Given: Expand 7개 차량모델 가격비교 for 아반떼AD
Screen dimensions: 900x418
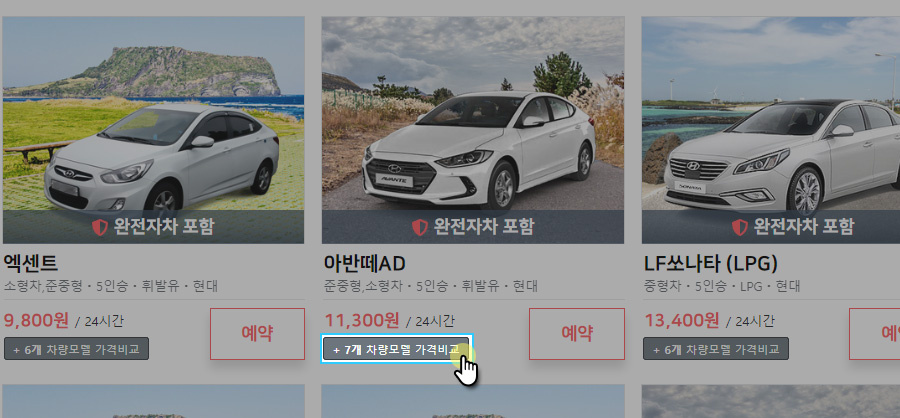Looking at the screenshot, I should pos(396,349).
